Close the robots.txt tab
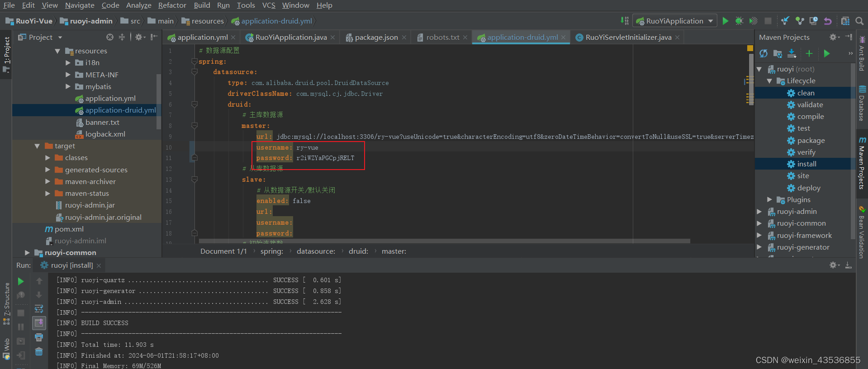868x369 pixels. (465, 38)
